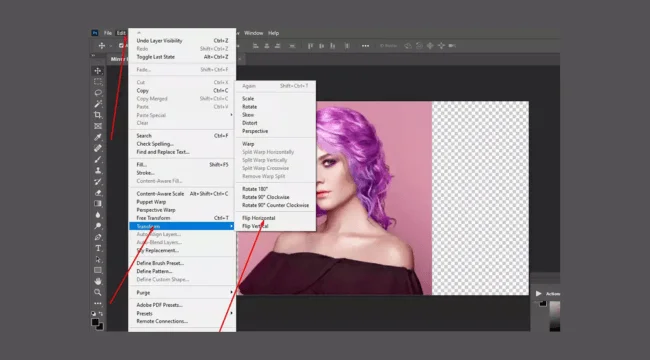The width and height of the screenshot is (650, 360).
Task: Select the Rectangle shape tool
Action: coord(98,270)
